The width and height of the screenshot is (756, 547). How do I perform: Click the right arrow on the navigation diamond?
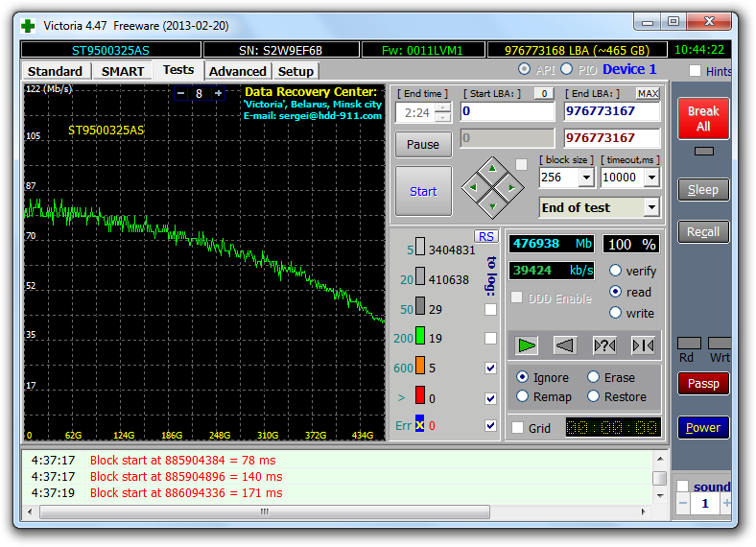click(x=509, y=186)
